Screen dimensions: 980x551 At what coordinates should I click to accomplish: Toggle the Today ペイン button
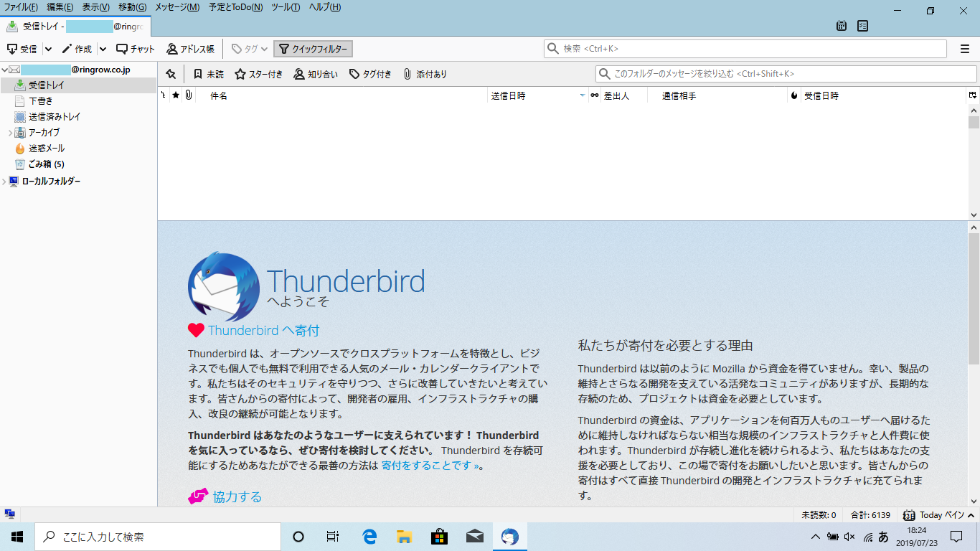pos(940,515)
